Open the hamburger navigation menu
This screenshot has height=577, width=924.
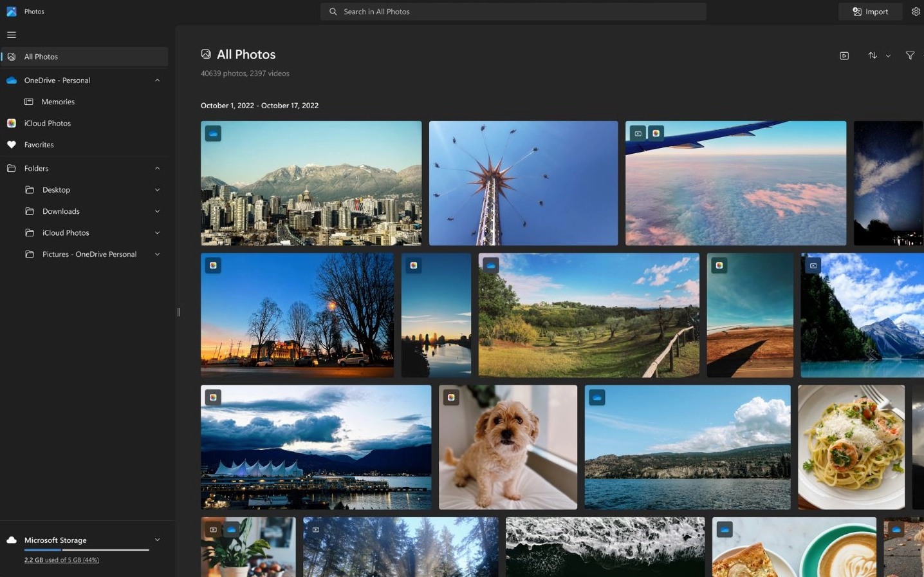[12, 35]
